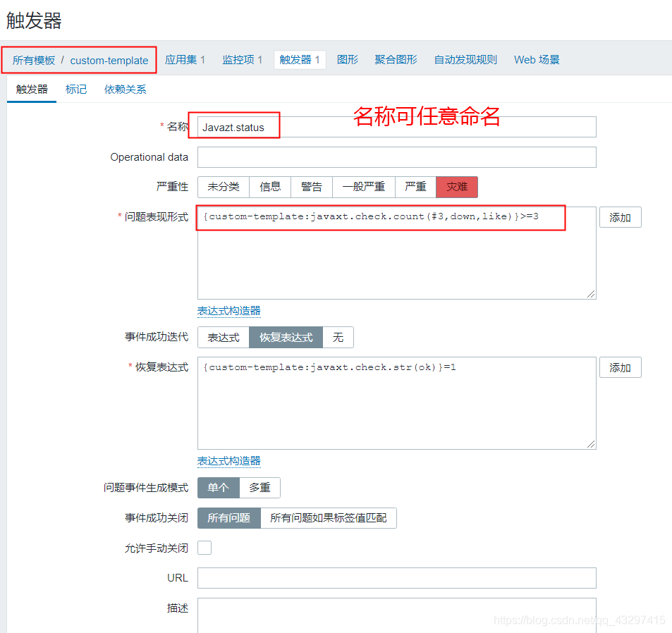Enable the 允许手动关闭 checkbox

(204, 548)
